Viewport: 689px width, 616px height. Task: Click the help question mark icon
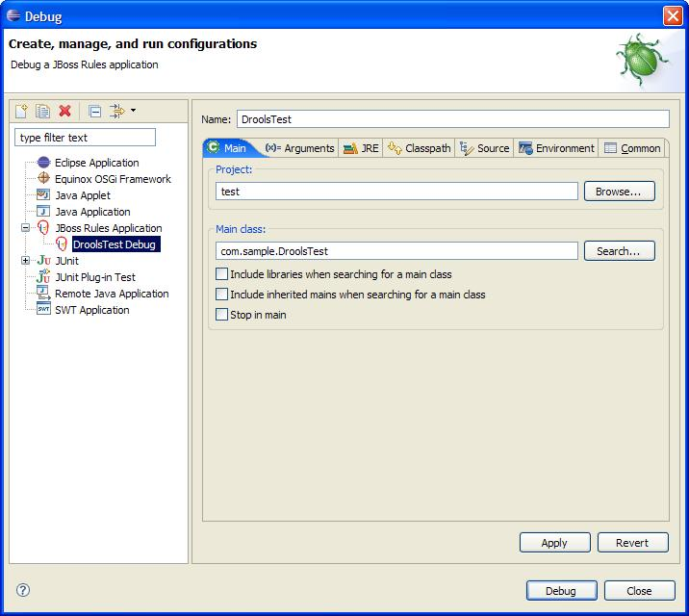[24, 590]
